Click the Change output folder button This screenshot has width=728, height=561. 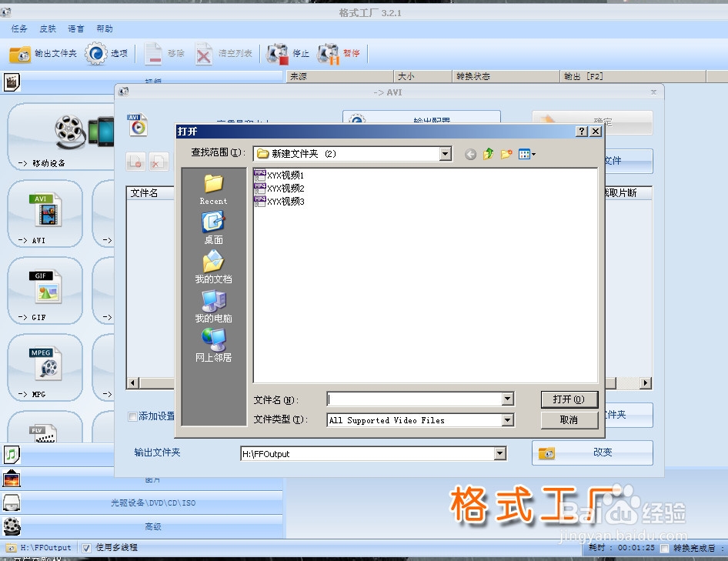click(593, 452)
